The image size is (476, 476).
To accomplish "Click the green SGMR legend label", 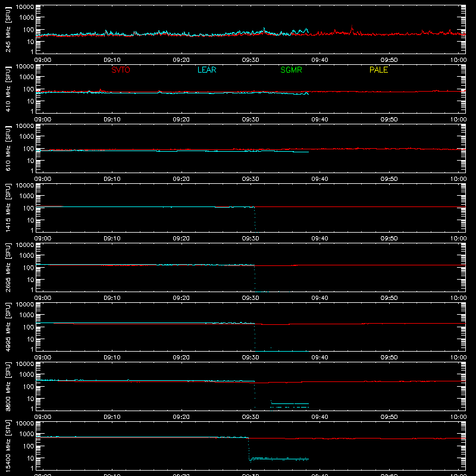I will pos(291,70).
